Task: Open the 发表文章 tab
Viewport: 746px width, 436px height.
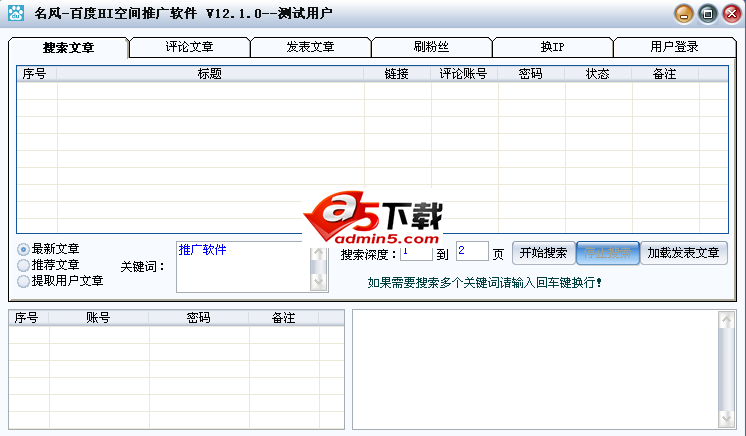Action: click(x=310, y=47)
